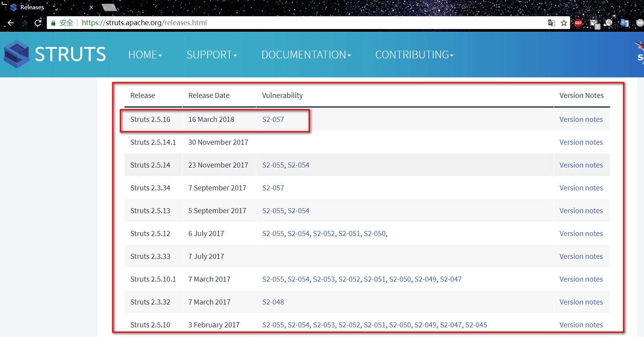Select the '6 July 2017' date cell
The image size is (644, 337).
click(x=219, y=234)
